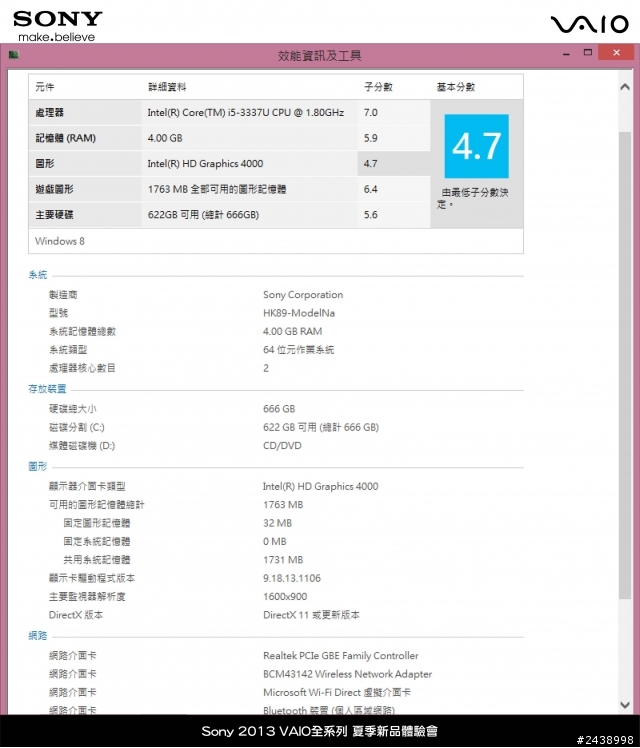Click the DirectX 11 或更新版本 value
Viewport: 640px width, 748px height.
311,615
